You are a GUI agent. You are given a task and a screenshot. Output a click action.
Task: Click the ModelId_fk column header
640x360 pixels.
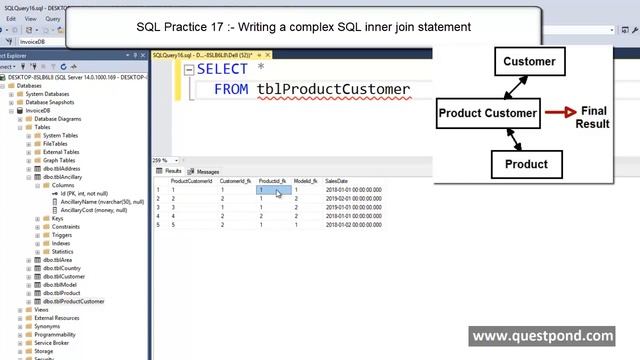[305, 181]
